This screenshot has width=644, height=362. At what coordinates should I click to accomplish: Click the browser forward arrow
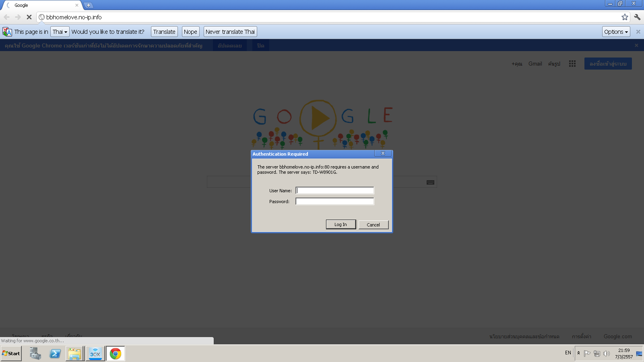(18, 17)
